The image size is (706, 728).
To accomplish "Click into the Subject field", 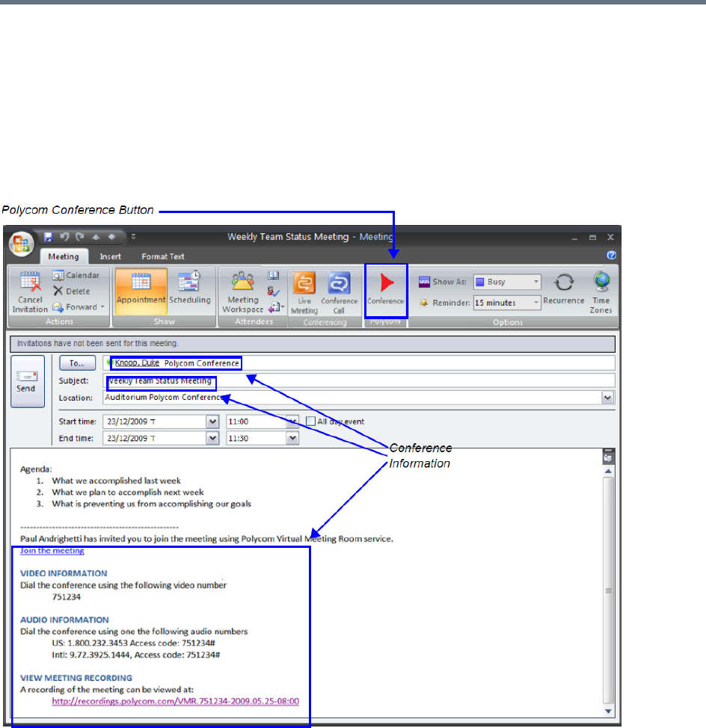I will point(359,380).
